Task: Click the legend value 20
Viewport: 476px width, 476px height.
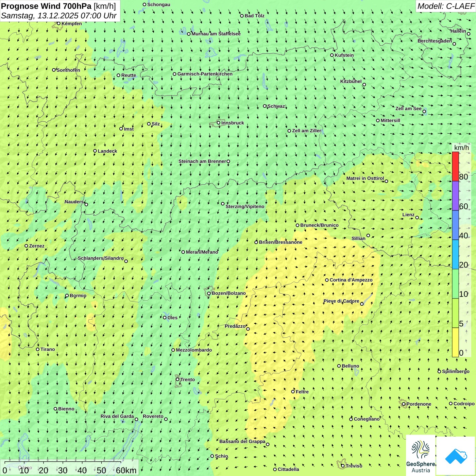Action: [x=463, y=265]
